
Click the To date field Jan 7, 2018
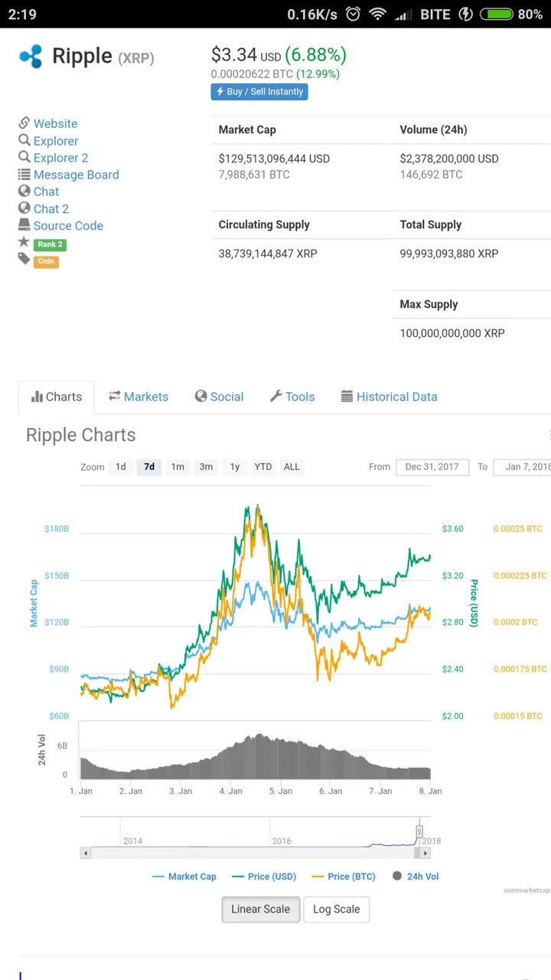(523, 466)
